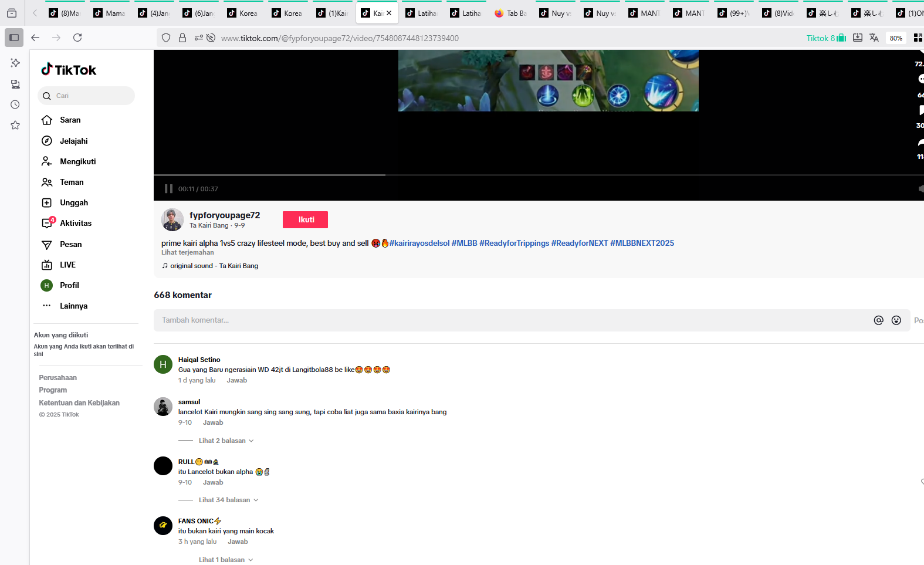Open original sound - Ta Kairi Bang link
924x565 pixels.
(214, 266)
